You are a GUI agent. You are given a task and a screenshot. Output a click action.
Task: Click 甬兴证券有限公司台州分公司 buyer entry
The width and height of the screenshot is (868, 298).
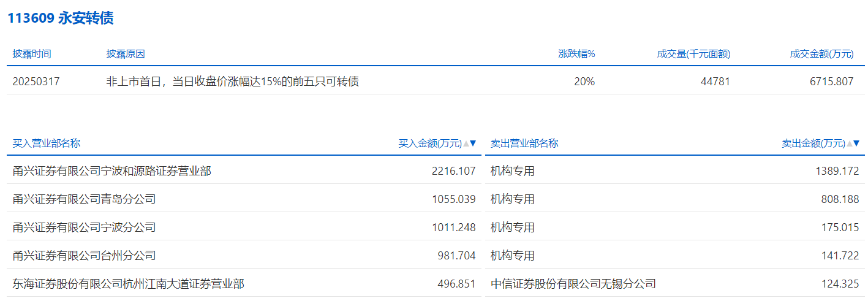pyautogui.click(x=84, y=256)
